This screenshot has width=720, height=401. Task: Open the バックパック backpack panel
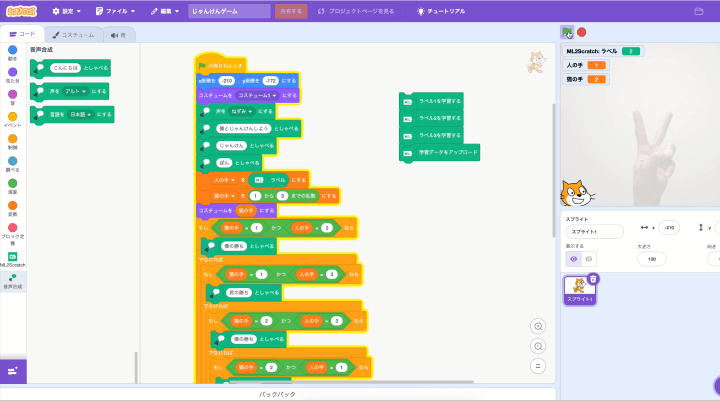pyautogui.click(x=277, y=394)
